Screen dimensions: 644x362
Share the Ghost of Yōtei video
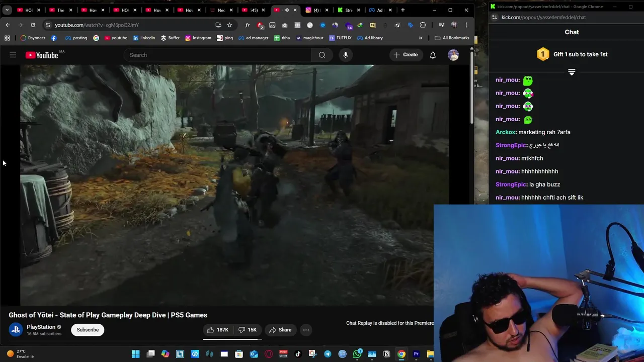pos(280,330)
